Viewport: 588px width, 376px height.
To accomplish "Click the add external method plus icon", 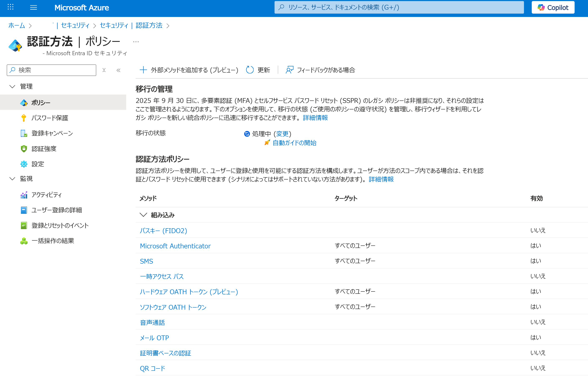I will 143,70.
